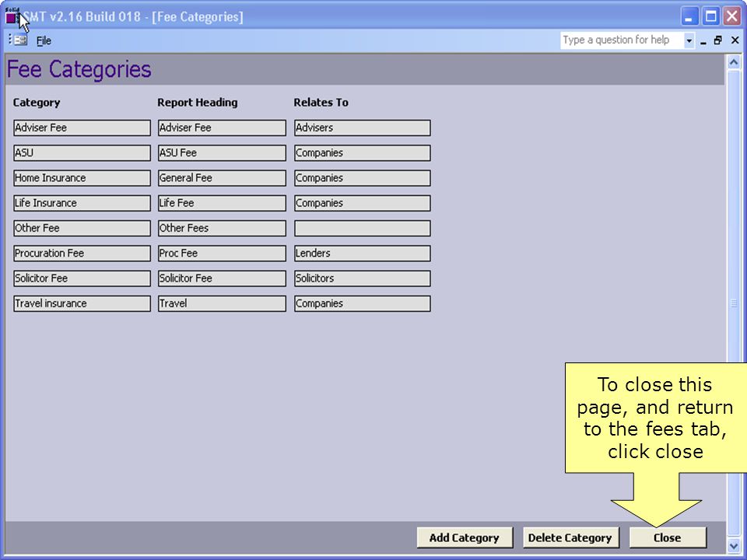Select the 'Procuration Fee' category field

[82, 254]
